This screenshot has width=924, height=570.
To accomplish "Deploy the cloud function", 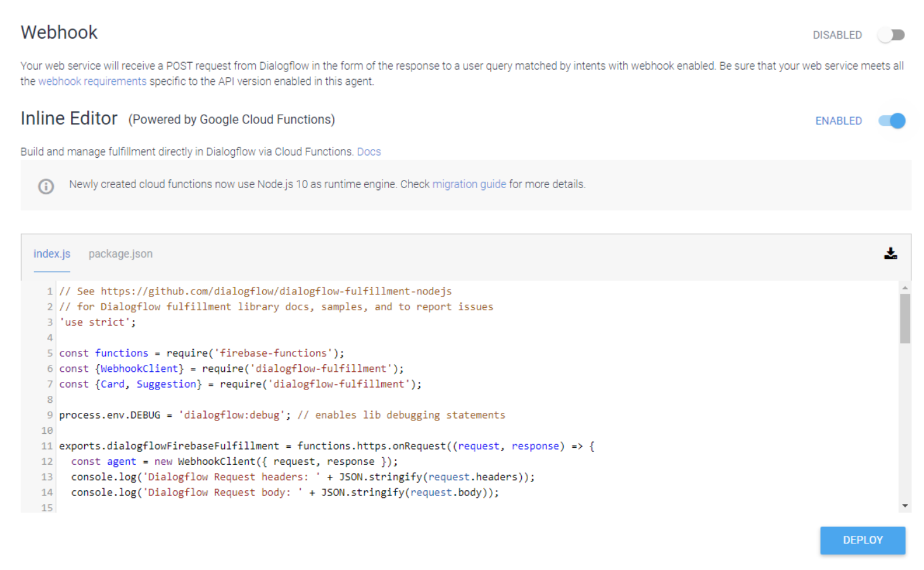I will click(x=863, y=540).
